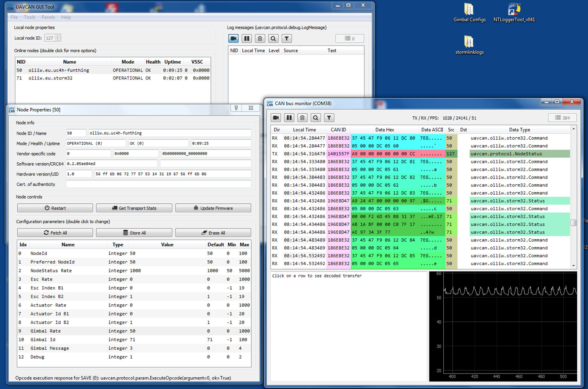Click filter funnel icon in Log messages
The height and width of the screenshot is (389, 588).
tap(287, 38)
